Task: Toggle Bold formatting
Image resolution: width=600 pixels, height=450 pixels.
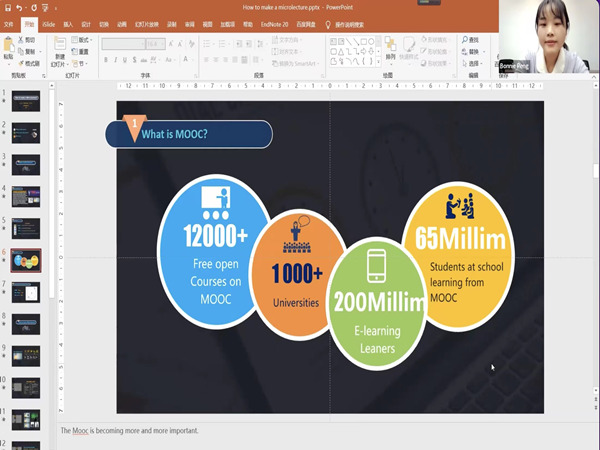Action: (105, 60)
